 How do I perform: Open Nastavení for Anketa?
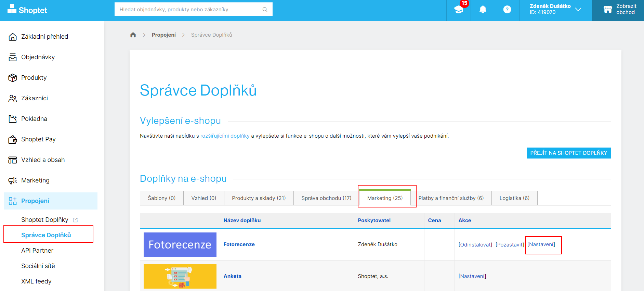pos(472,276)
